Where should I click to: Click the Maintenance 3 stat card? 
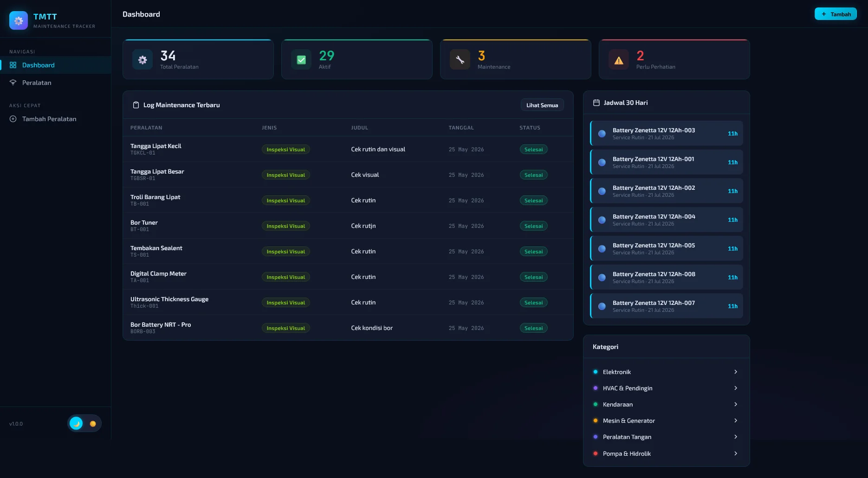(x=516, y=59)
